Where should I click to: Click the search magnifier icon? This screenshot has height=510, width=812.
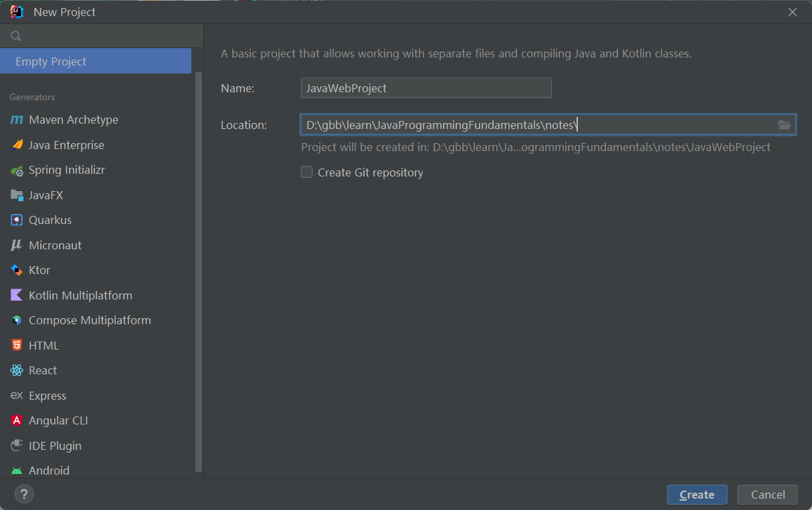click(16, 36)
